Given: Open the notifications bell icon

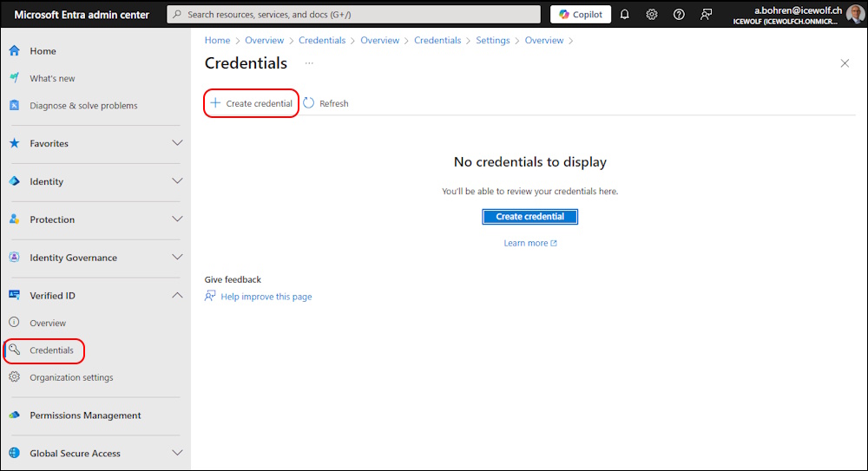Looking at the screenshot, I should tap(624, 15).
